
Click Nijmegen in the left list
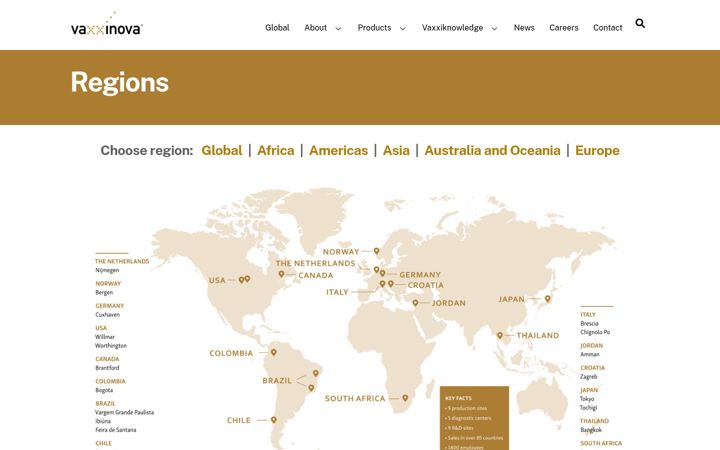tap(107, 270)
